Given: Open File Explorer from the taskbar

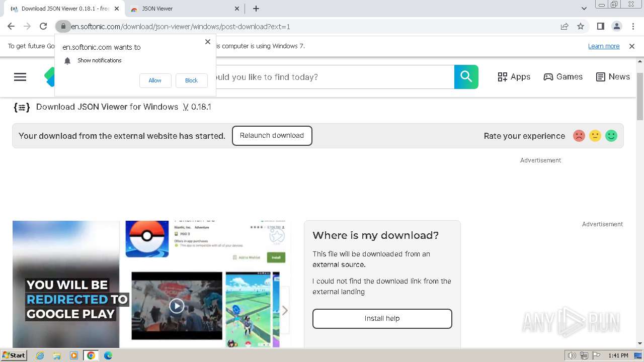Looking at the screenshot, I should 57,355.
